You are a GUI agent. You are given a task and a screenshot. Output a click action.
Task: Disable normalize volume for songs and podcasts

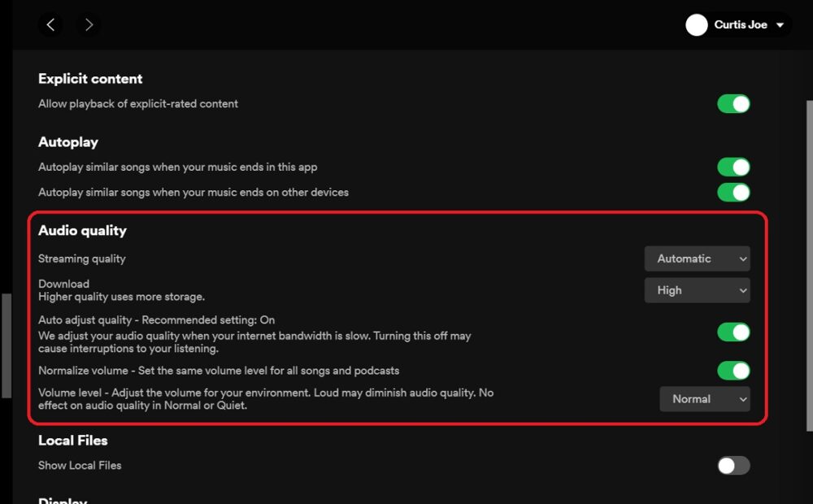733,371
